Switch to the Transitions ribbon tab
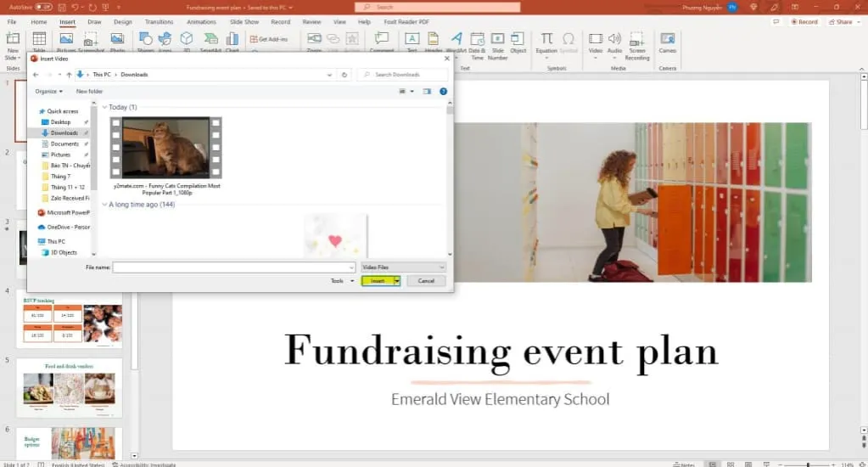The height and width of the screenshot is (467, 868). (159, 21)
